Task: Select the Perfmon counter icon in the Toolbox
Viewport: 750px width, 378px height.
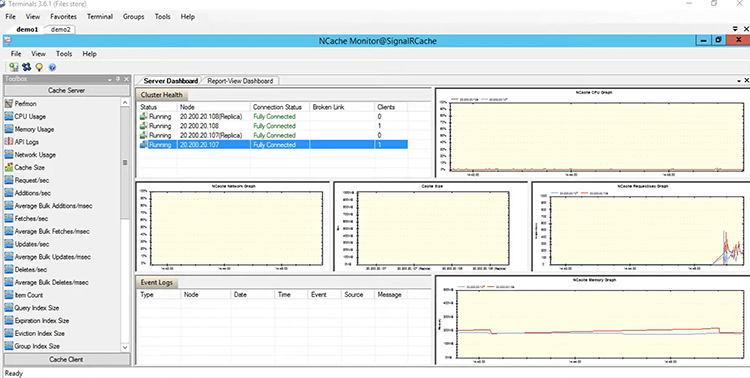Action: click(x=9, y=103)
